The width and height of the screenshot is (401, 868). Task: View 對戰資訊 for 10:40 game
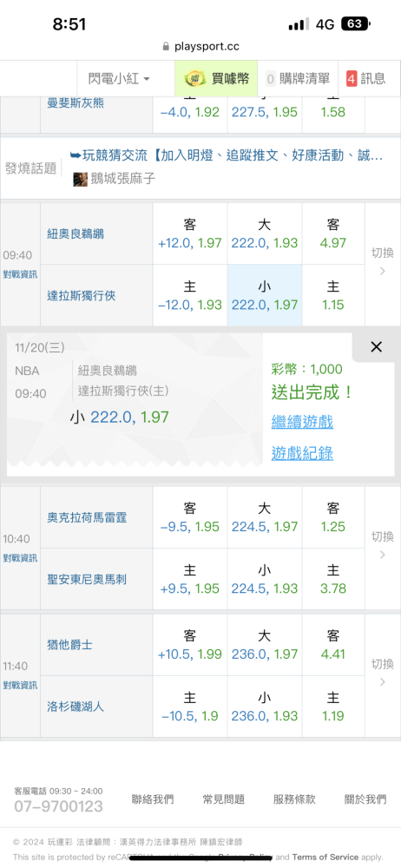[20, 557]
